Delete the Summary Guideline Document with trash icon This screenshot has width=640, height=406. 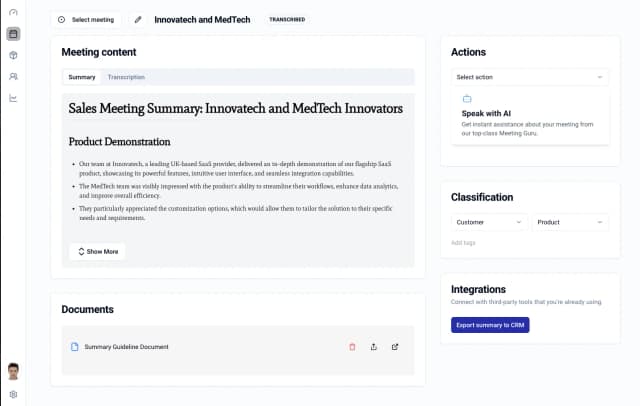352,347
